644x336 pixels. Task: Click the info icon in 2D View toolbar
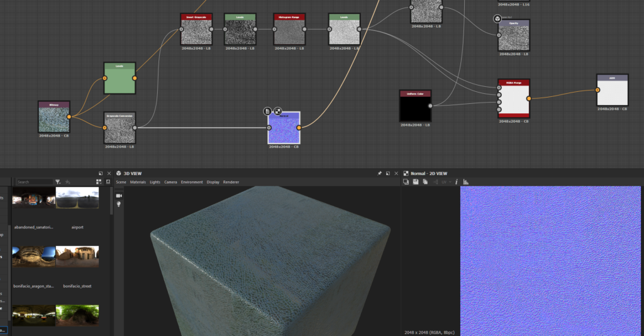456,182
